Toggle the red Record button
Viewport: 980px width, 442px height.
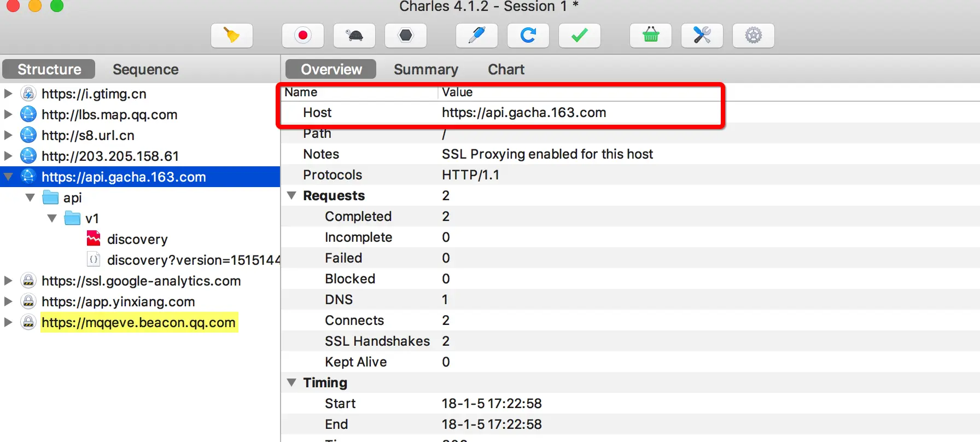[x=303, y=36]
